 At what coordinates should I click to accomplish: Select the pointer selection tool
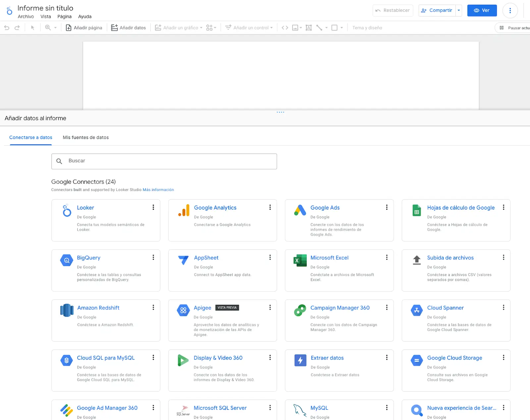click(x=32, y=28)
